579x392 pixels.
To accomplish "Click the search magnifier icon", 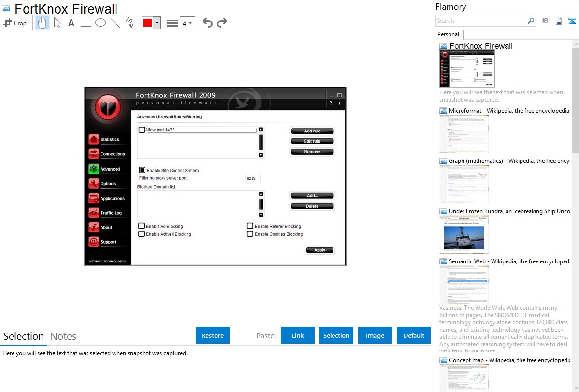I will (x=531, y=21).
